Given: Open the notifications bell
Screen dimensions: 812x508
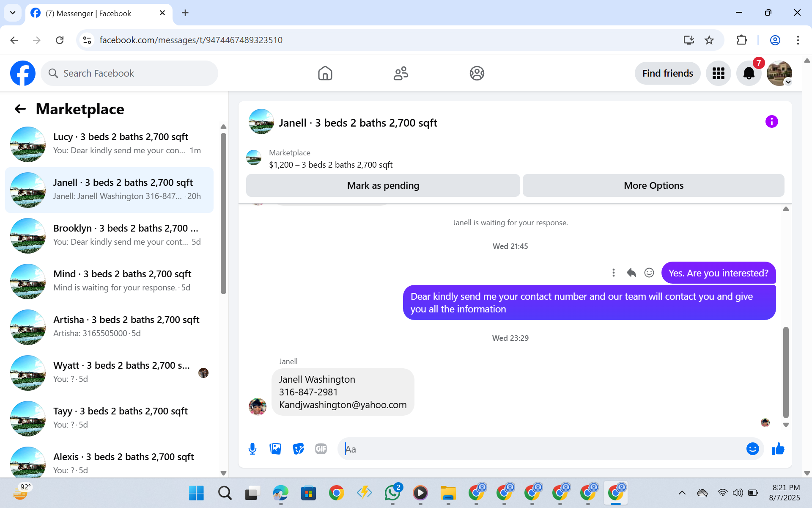Looking at the screenshot, I should [x=749, y=73].
